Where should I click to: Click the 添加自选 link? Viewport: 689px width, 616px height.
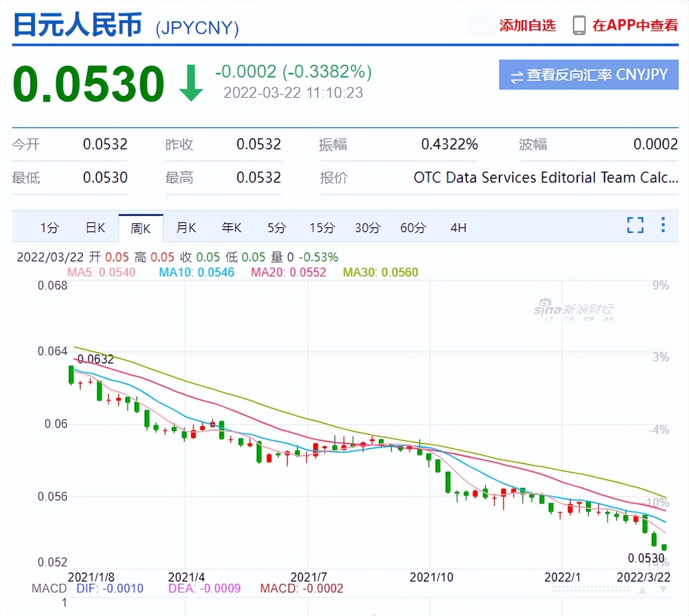click(x=527, y=25)
